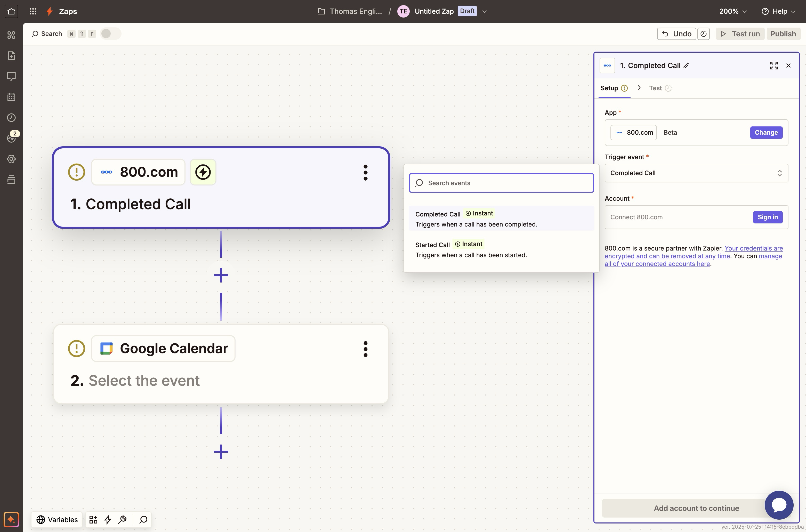Click the Undo button

(676, 34)
